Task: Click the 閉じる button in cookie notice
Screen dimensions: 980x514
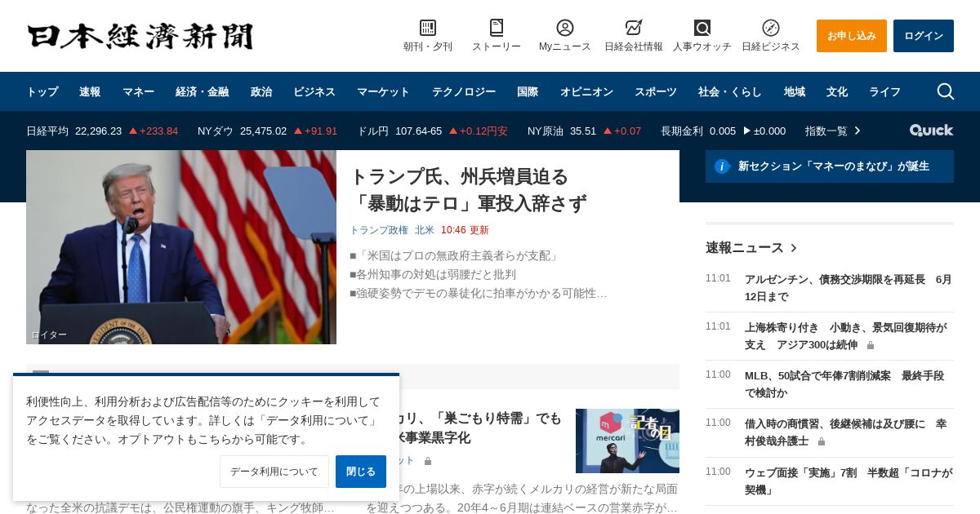Action: (x=361, y=472)
